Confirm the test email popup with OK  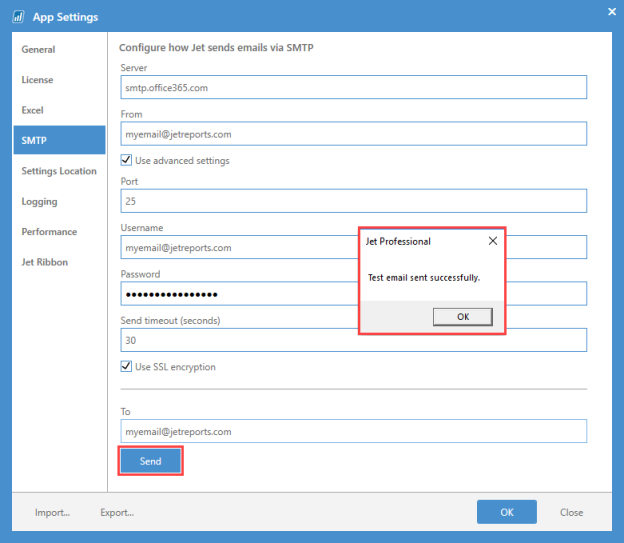[x=463, y=316]
